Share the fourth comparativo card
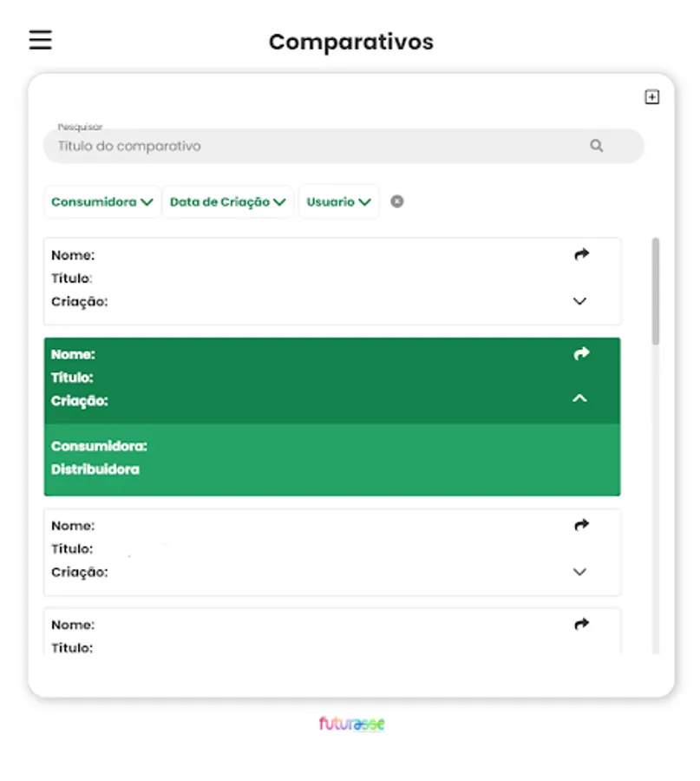The height and width of the screenshot is (781, 700). 581,624
